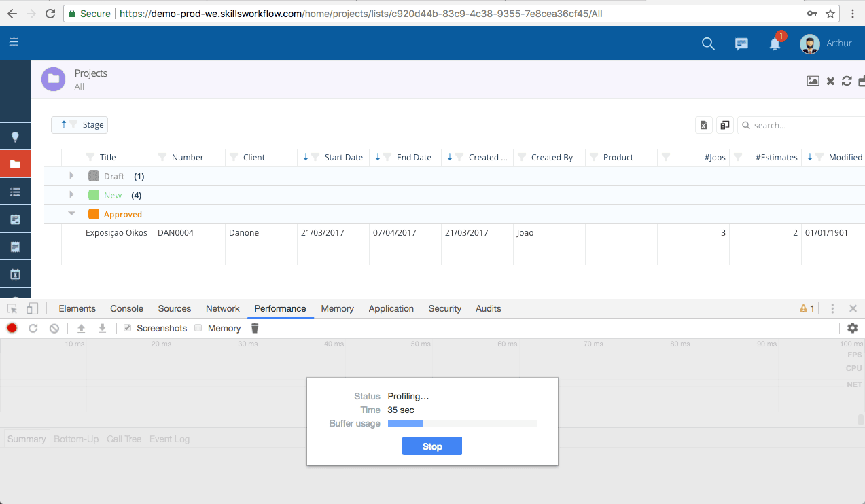This screenshot has width=865, height=504.
Task: Open DevTools capture settings gear
Action: [x=852, y=328]
